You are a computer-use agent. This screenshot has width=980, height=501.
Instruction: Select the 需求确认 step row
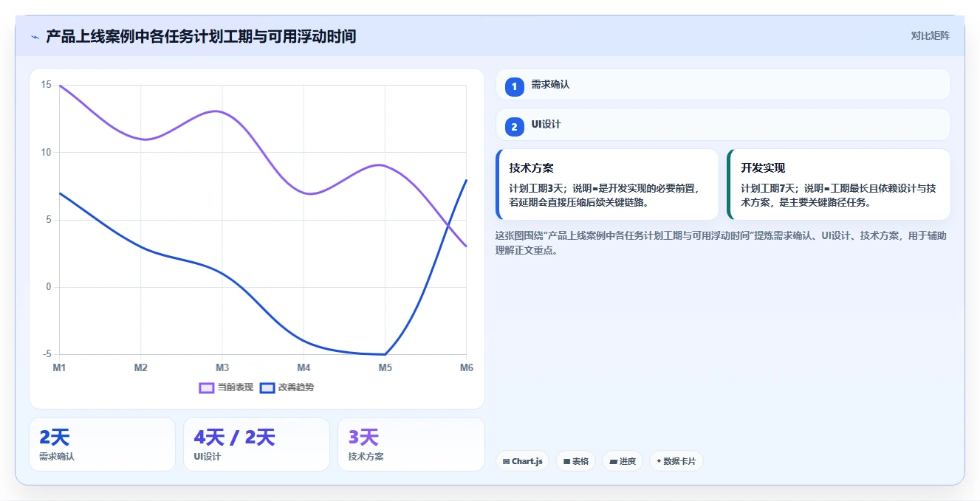(x=723, y=84)
